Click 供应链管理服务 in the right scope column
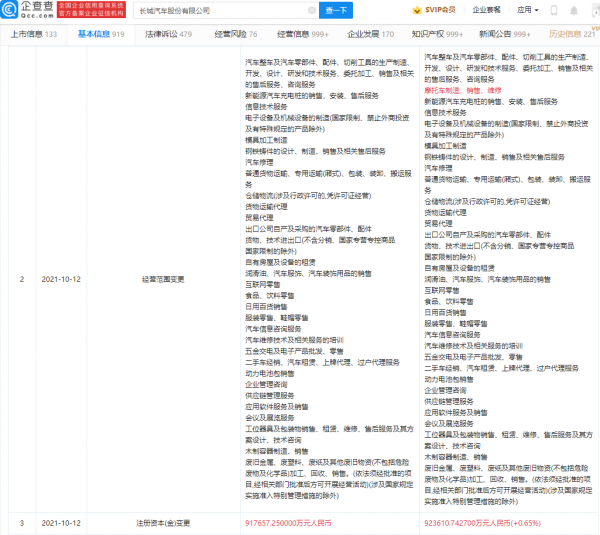 tap(448, 401)
